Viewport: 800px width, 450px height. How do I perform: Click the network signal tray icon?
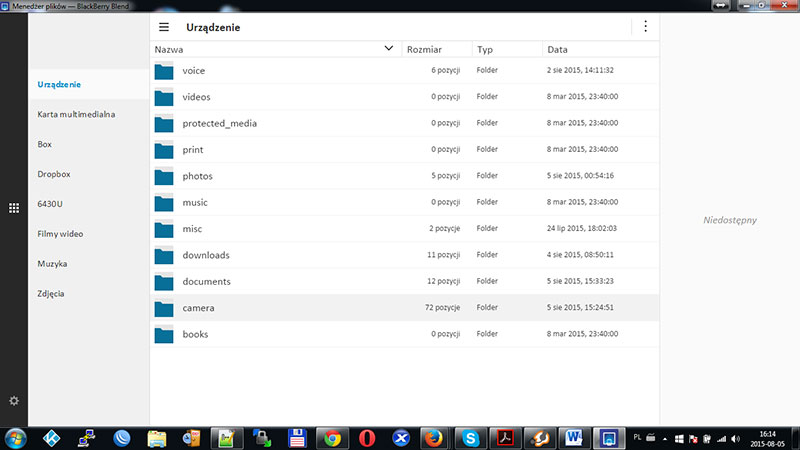[721, 439]
